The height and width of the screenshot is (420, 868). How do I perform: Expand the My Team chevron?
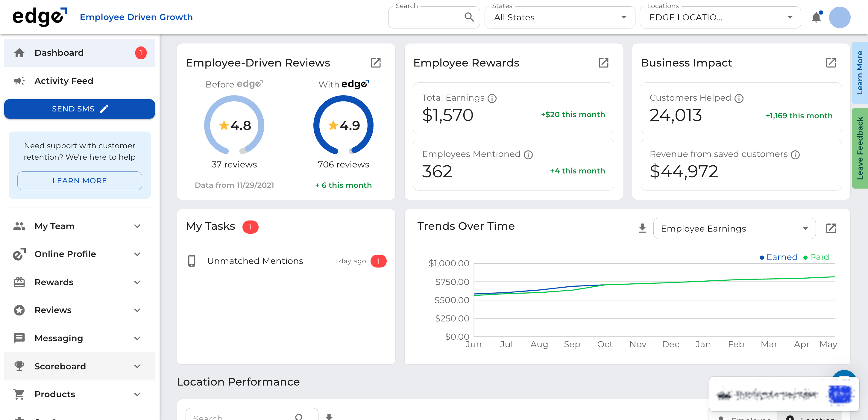pyautogui.click(x=137, y=226)
